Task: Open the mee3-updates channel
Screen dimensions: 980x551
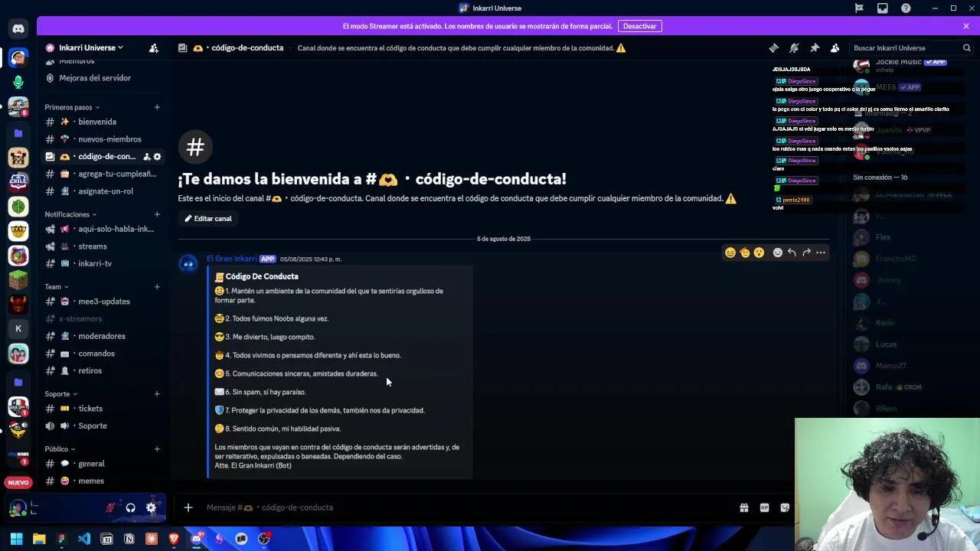Action: pyautogui.click(x=103, y=302)
